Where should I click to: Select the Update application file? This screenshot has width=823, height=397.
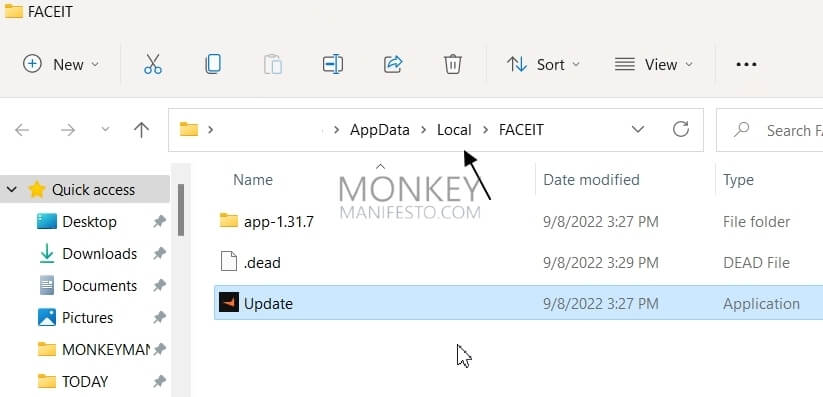pos(519,303)
